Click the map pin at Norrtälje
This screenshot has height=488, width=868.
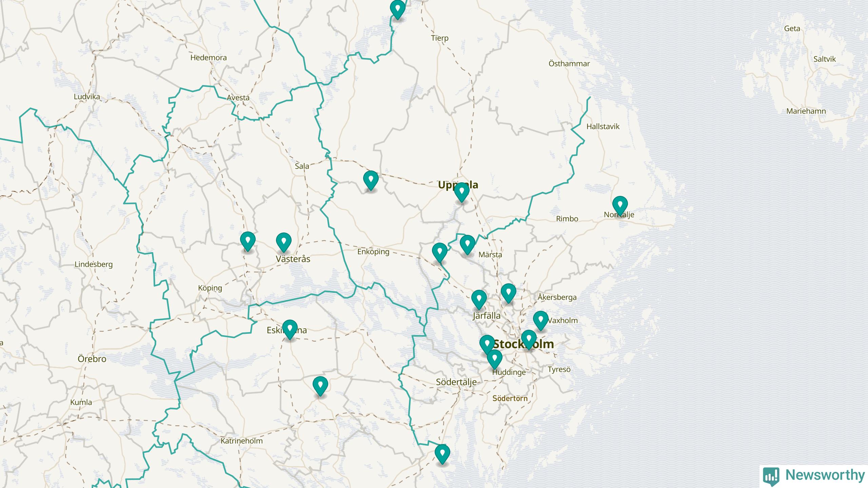coord(620,205)
